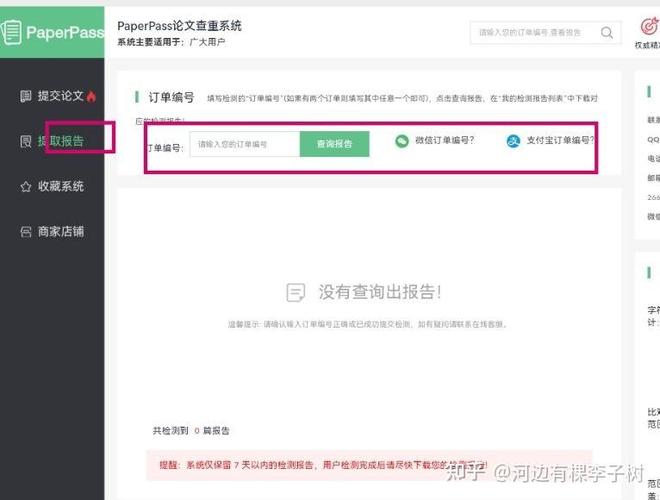
Task: Click the green WeChat icon
Action: [x=402, y=141]
